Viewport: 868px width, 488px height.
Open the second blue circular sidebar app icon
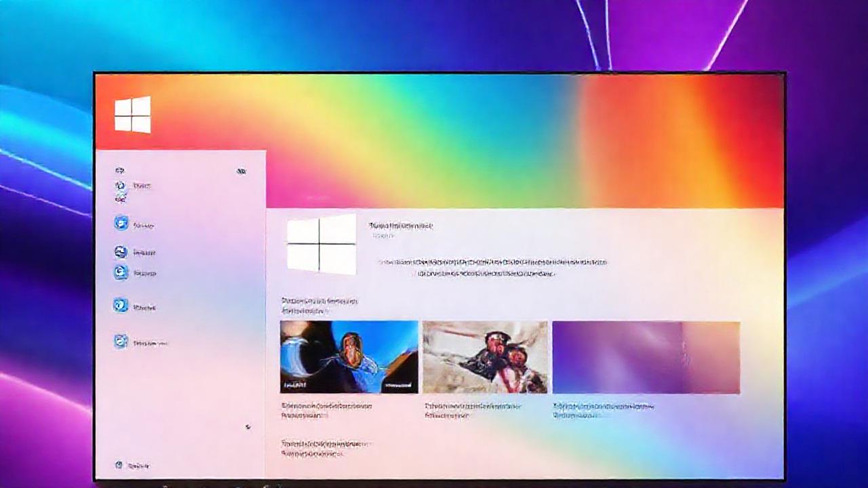click(121, 251)
